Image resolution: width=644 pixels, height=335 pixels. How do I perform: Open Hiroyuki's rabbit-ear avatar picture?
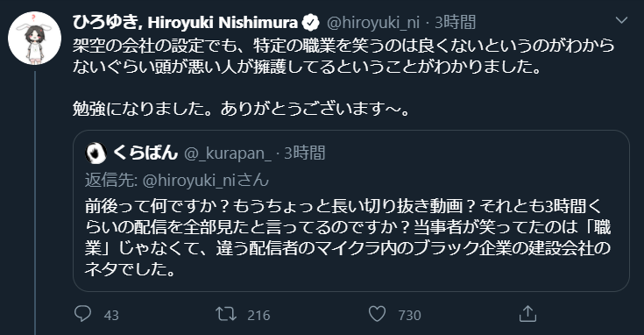34,39
